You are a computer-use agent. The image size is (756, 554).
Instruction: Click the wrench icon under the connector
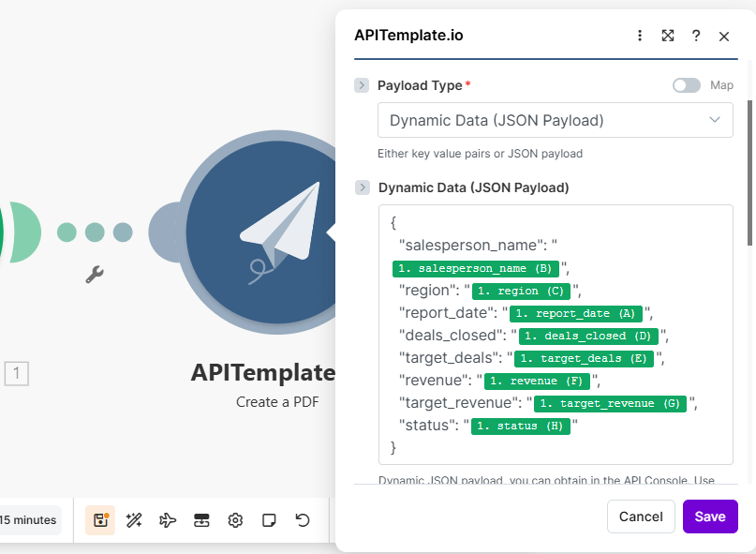click(95, 275)
